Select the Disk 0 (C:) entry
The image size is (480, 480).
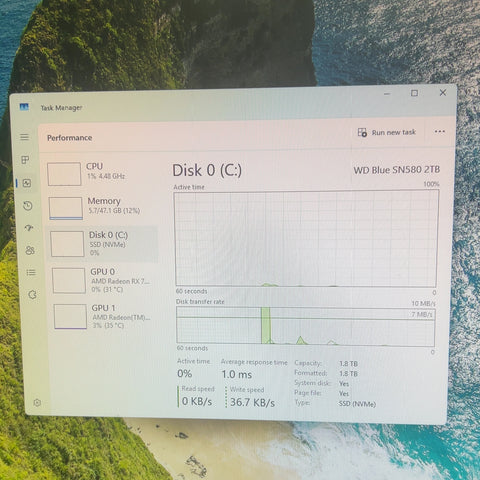(x=103, y=244)
